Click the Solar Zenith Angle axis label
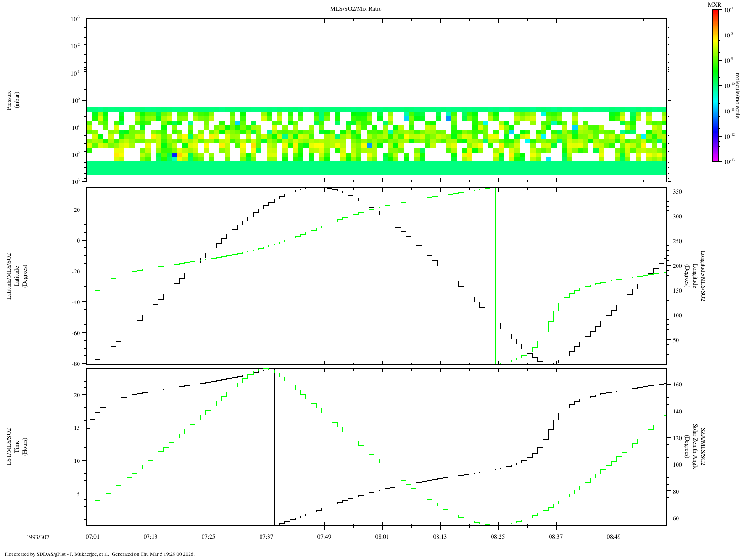 (695, 447)
